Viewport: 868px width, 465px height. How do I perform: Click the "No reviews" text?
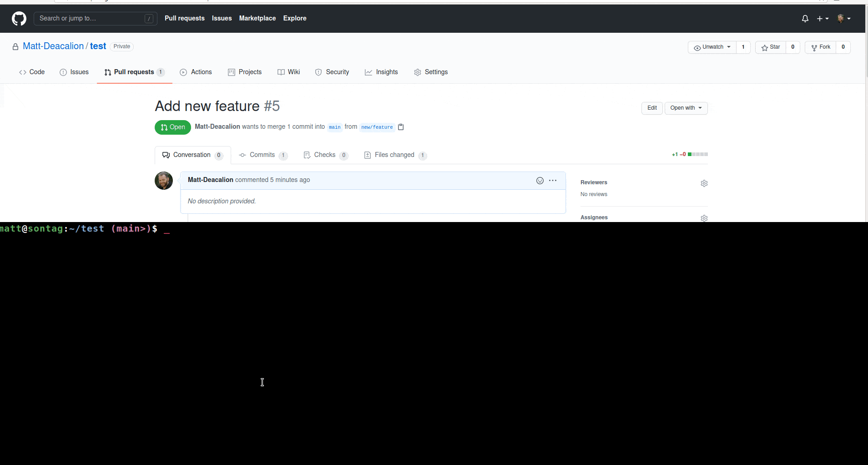(594, 194)
